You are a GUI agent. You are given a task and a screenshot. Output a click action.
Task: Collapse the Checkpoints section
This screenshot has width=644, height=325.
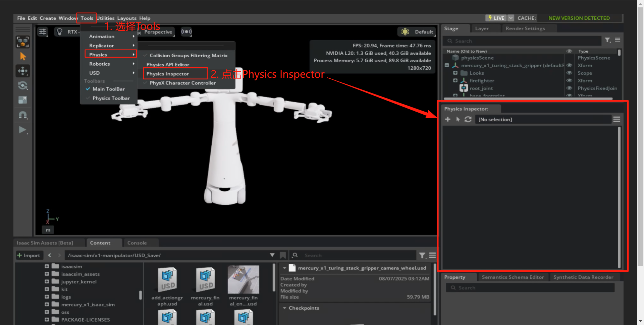[284, 308]
